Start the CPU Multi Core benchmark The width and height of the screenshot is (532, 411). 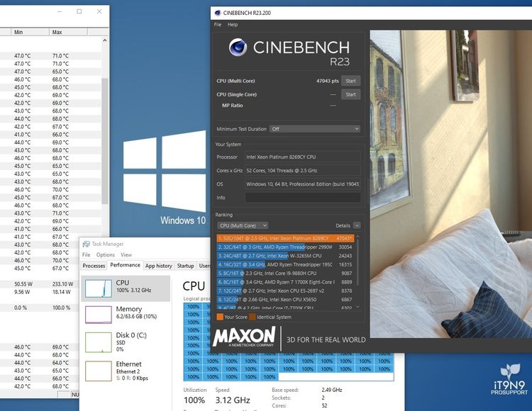(x=350, y=81)
